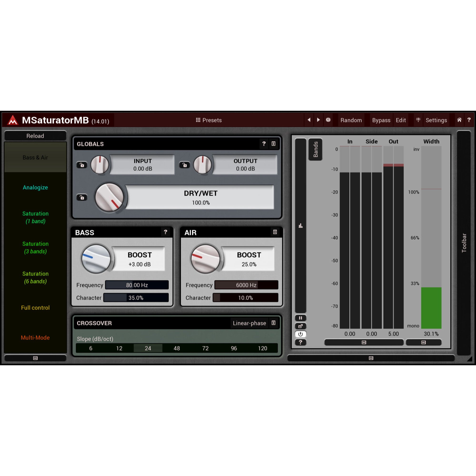The height and width of the screenshot is (476, 476).
Task: Click the channel mode icon beside Settings
Action: click(x=418, y=120)
